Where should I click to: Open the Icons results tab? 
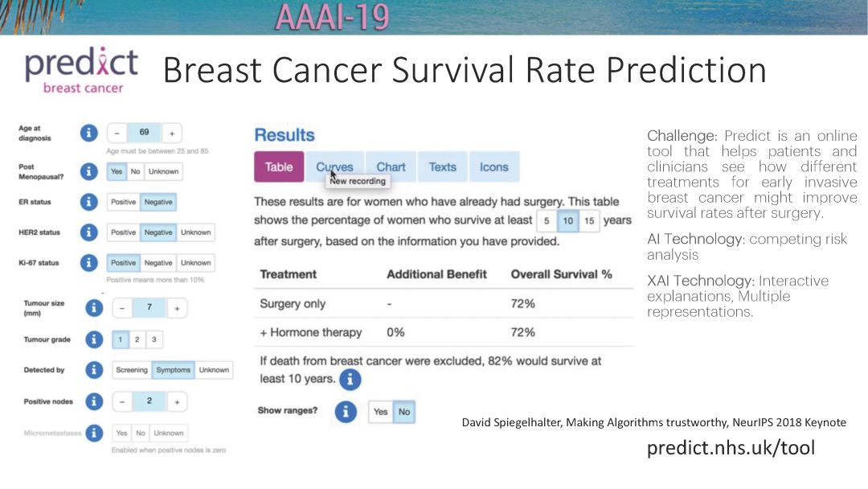[493, 166]
